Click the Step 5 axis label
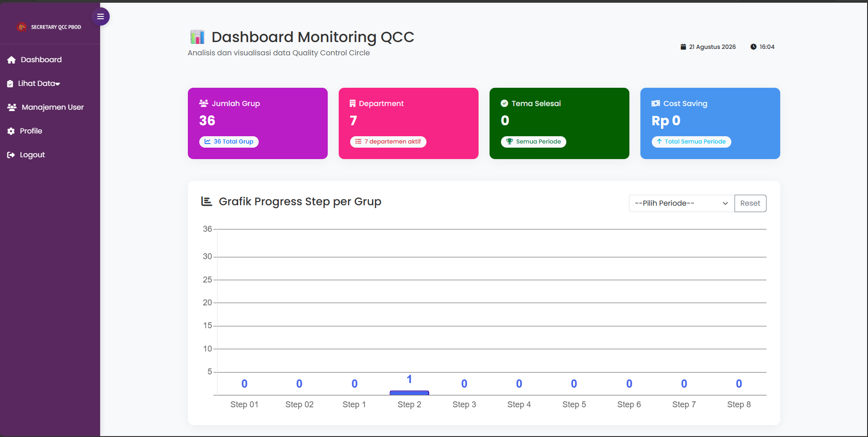 click(x=574, y=405)
